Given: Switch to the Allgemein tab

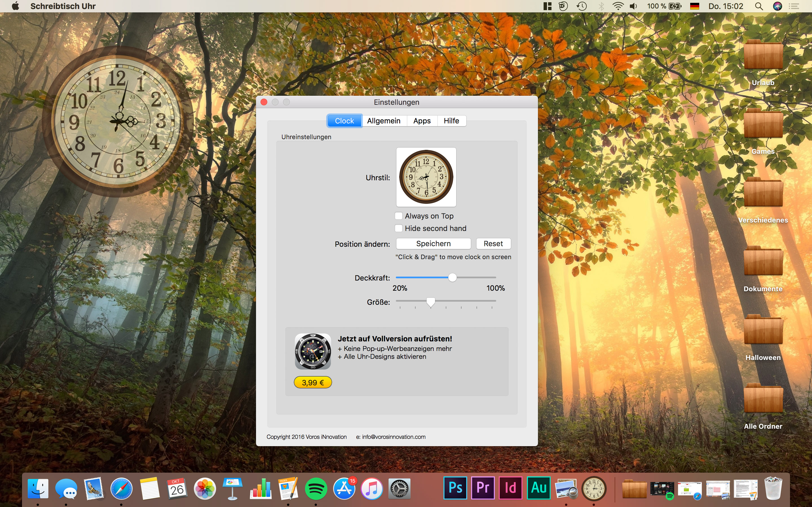Looking at the screenshot, I should [x=383, y=121].
